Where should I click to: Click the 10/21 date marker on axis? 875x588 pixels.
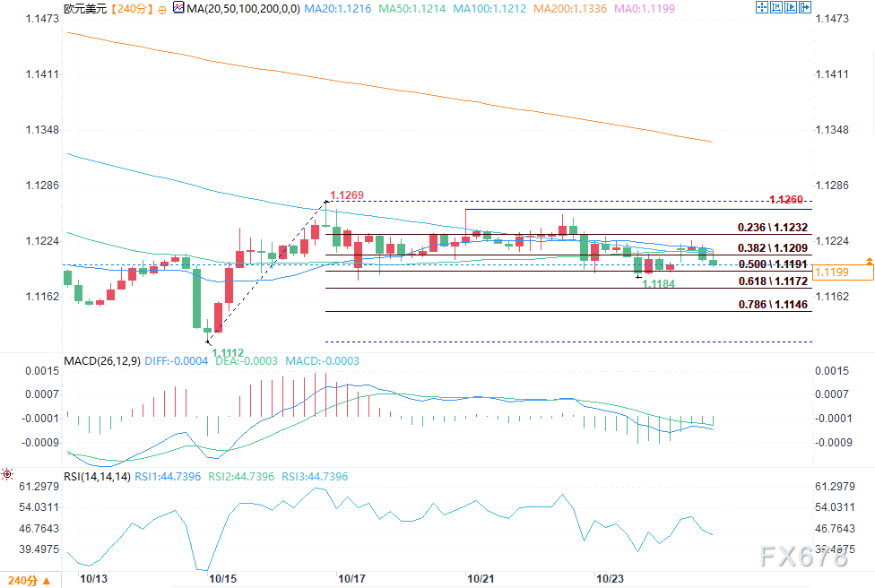click(x=481, y=578)
